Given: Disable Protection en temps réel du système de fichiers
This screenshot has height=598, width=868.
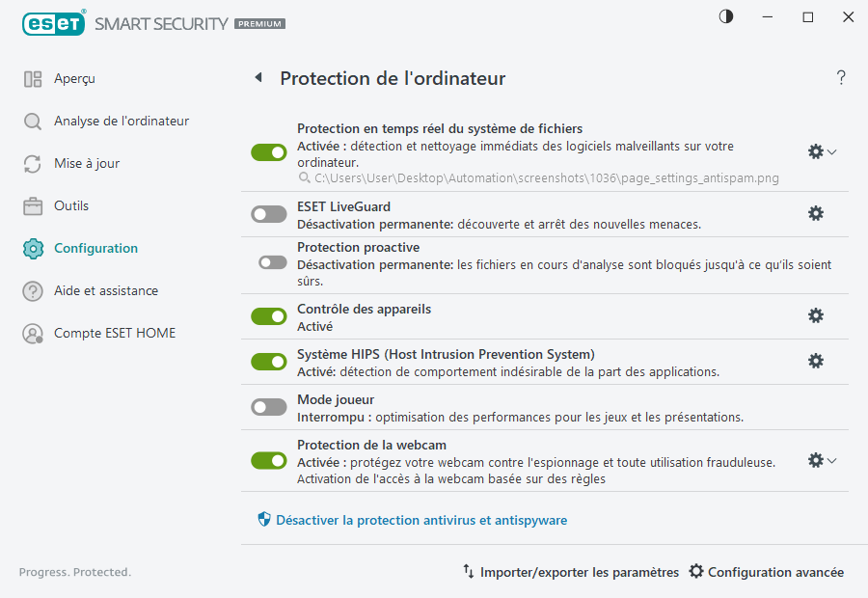Looking at the screenshot, I should pyautogui.click(x=268, y=151).
